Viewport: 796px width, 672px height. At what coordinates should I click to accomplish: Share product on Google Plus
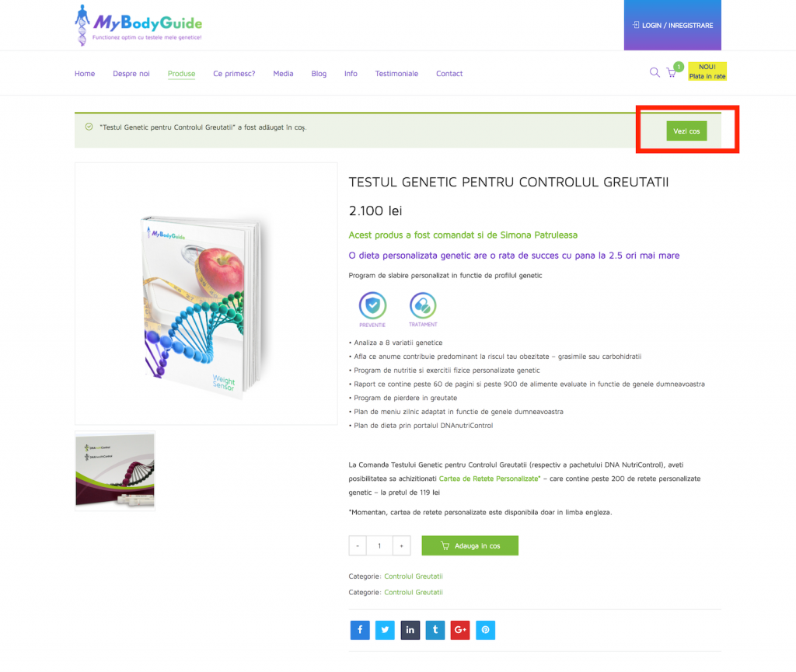460,630
